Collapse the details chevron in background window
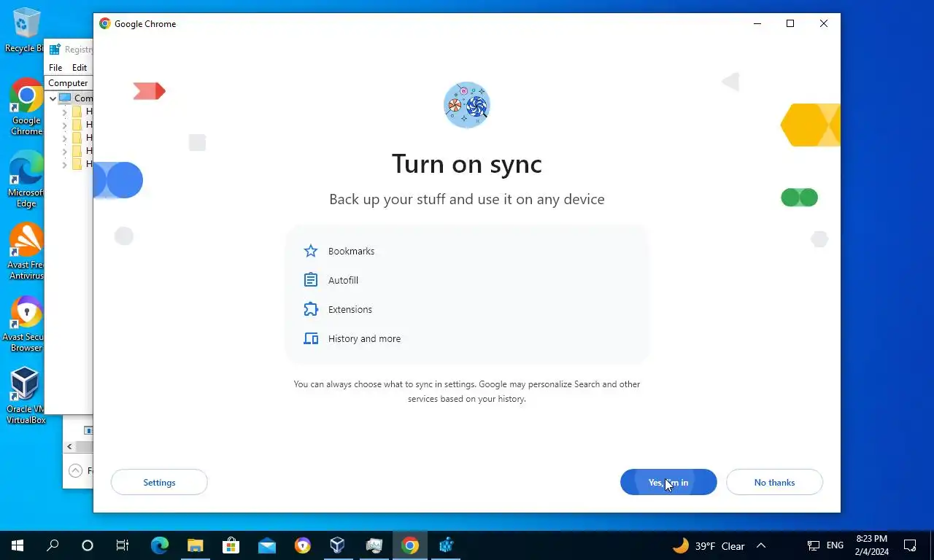Viewport: 934px width, 560px height. click(75, 470)
